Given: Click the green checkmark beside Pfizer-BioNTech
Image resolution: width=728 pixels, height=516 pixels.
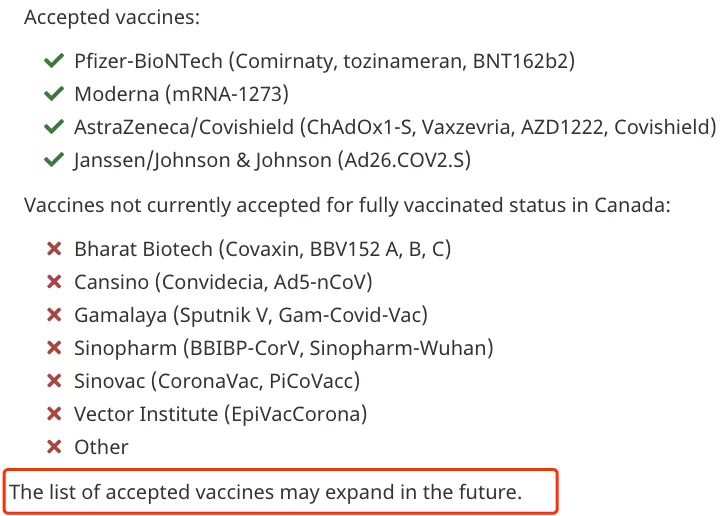Looking at the screenshot, I should click(54, 61).
